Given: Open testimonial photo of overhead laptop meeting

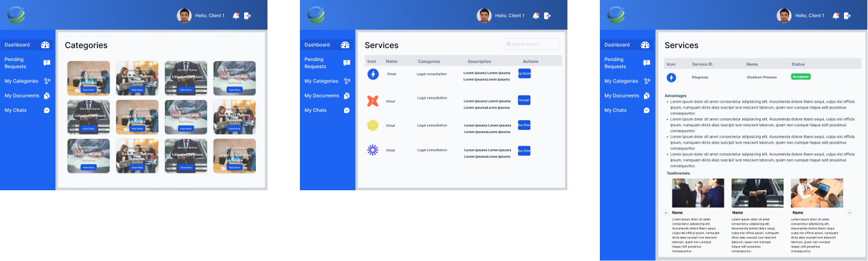Looking at the screenshot, I should (817, 193).
